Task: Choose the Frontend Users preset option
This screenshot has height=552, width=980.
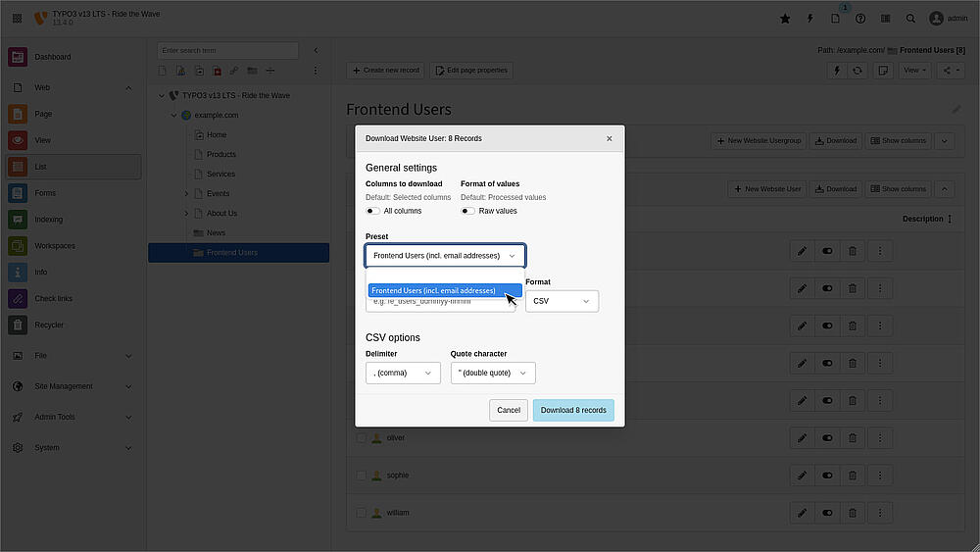Action: (434, 290)
